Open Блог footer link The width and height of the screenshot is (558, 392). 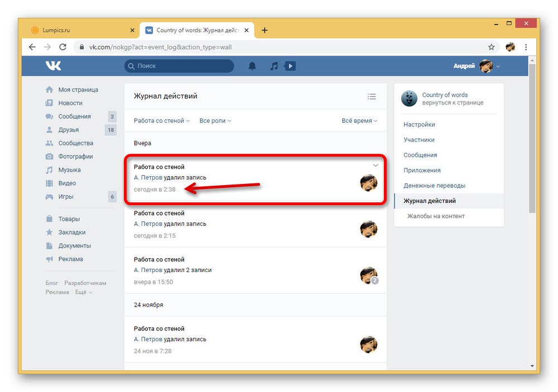(x=51, y=283)
